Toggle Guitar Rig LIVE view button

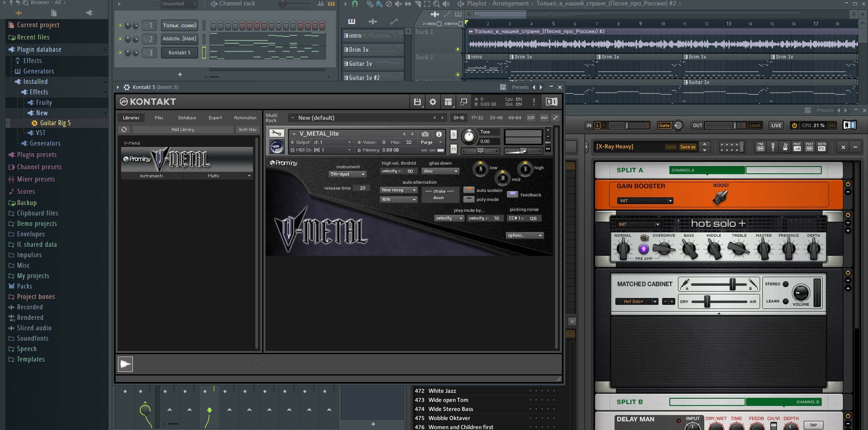[776, 126]
